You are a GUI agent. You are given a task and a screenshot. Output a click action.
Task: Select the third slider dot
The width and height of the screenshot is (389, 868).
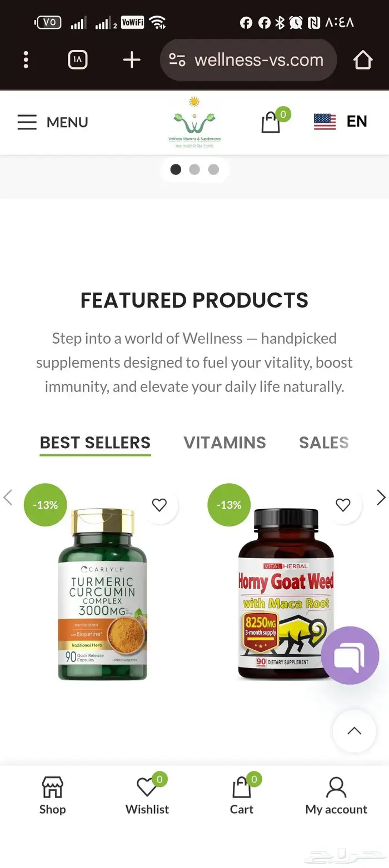click(x=213, y=169)
